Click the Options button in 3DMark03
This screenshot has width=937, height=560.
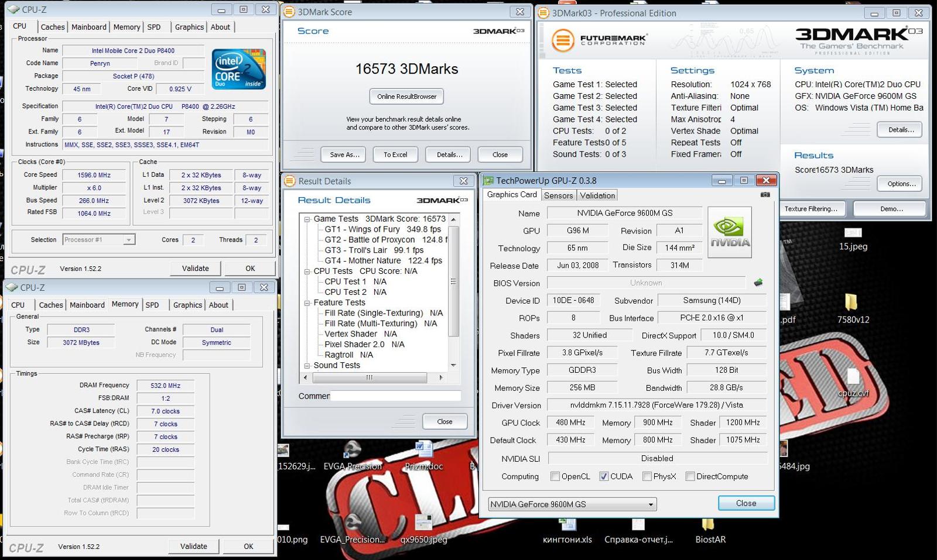(901, 184)
